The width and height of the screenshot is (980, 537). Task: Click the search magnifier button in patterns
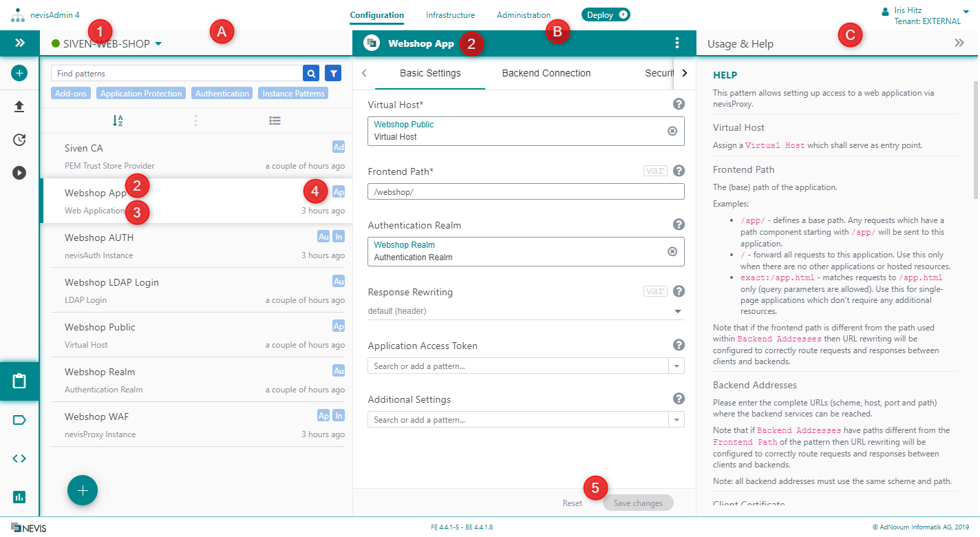311,73
